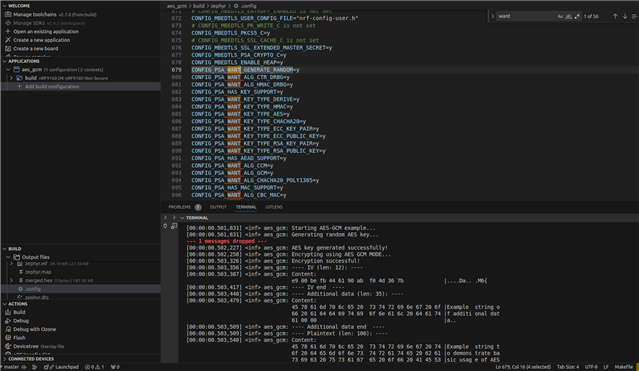Collapse the BUILD section

coord(4,249)
